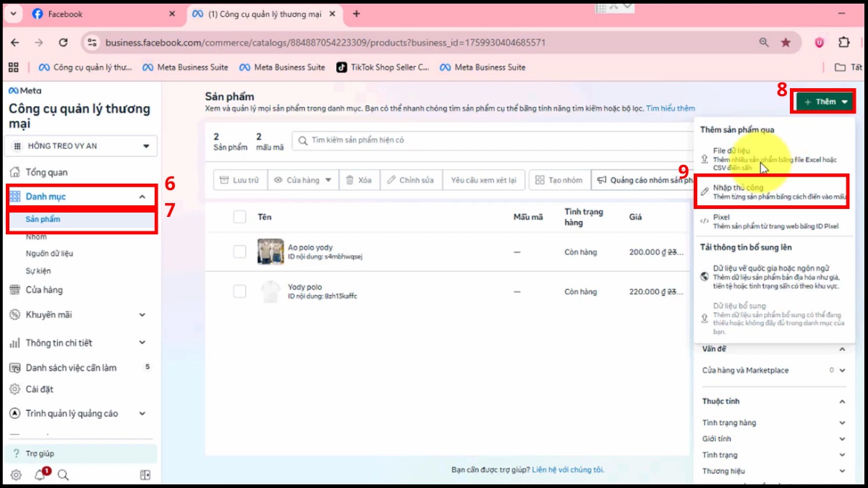Click the Trợ giúp question mark icon
The width and height of the screenshot is (868, 488).
point(17,453)
